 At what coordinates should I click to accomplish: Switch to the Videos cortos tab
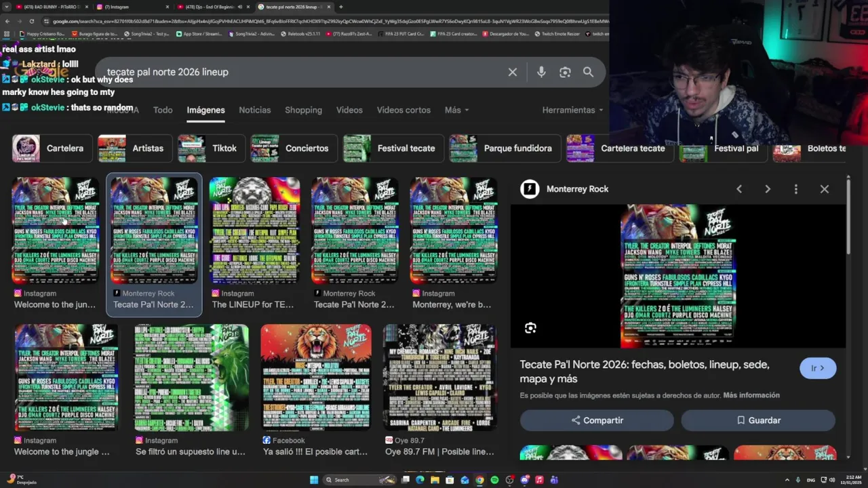point(403,110)
